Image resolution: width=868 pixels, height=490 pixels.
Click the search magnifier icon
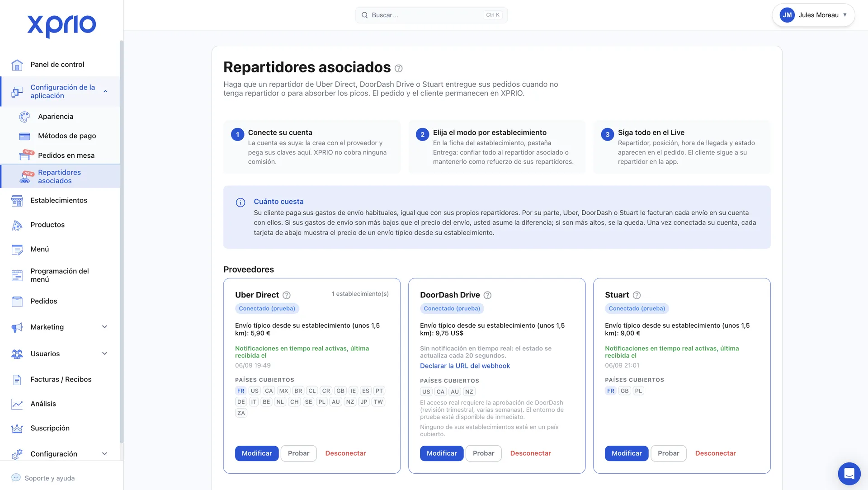(x=364, y=15)
